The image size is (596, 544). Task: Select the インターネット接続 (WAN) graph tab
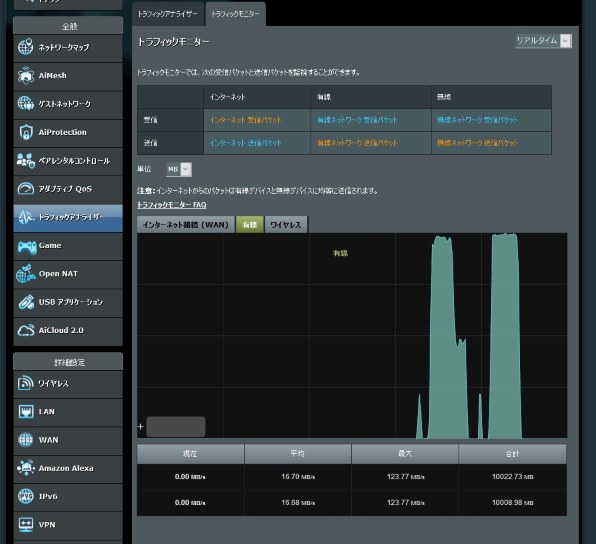click(185, 225)
